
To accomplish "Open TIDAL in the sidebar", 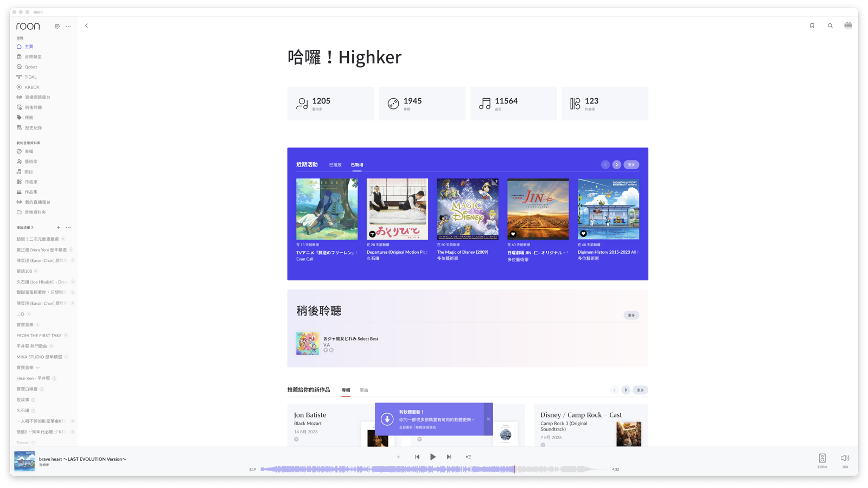I will pos(30,77).
